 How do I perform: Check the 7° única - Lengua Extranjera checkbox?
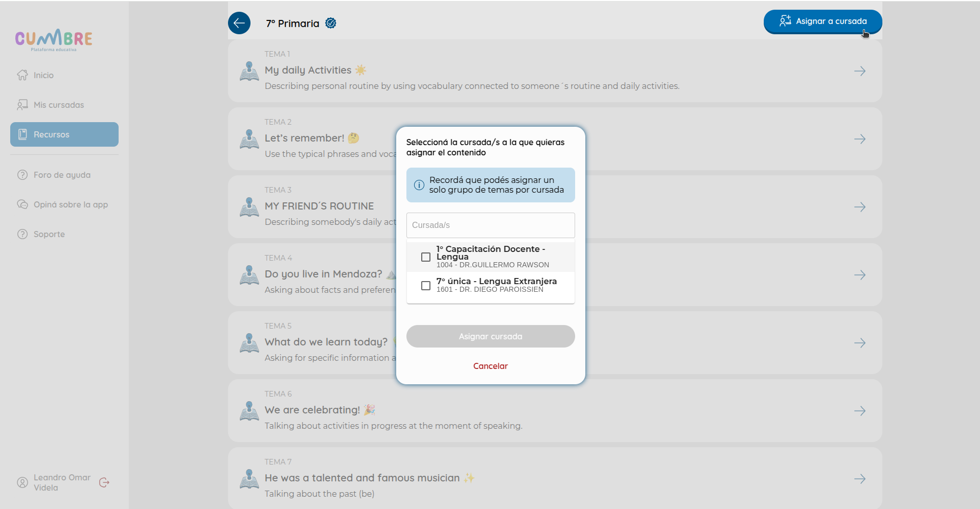click(x=426, y=286)
